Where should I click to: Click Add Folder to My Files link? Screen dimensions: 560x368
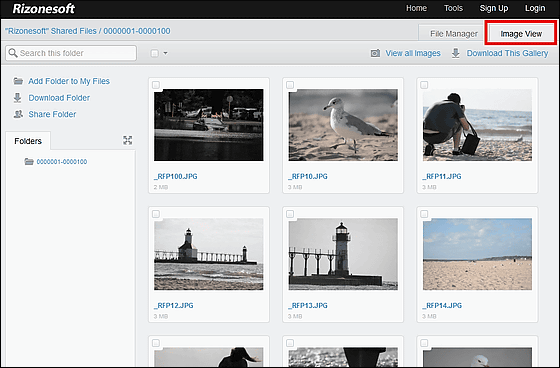(69, 81)
